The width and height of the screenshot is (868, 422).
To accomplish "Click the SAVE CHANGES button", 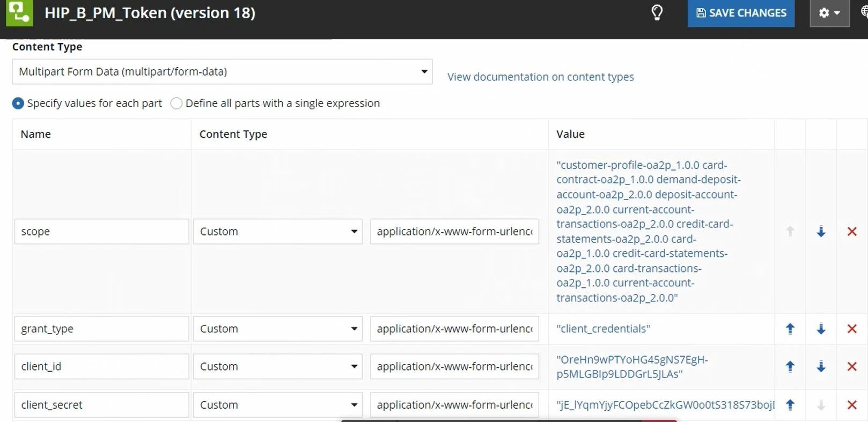I will tap(741, 13).
